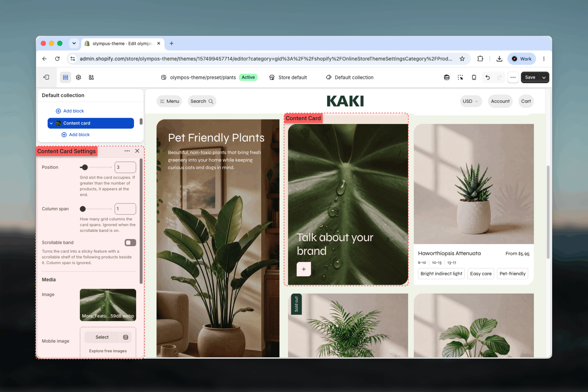588x392 pixels.
Task: Open Content Card Settings more options dots
Action: (x=127, y=151)
